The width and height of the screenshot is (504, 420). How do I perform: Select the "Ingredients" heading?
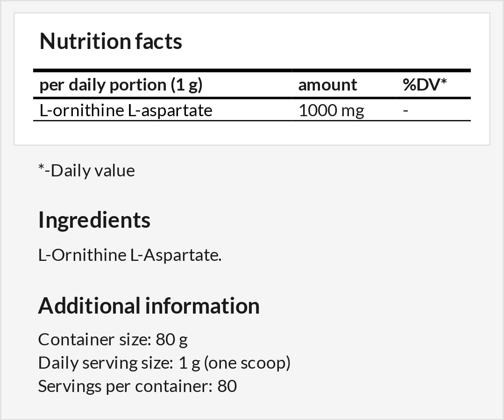94,219
